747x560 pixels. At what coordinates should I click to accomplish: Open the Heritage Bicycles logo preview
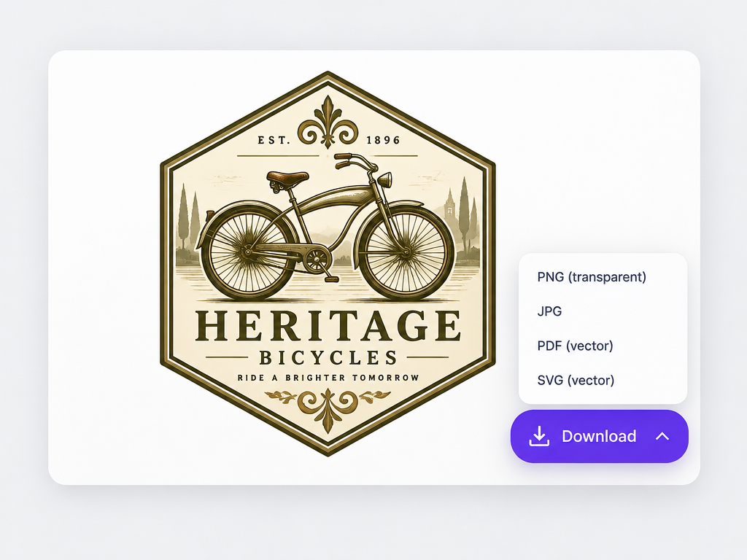coord(328,264)
